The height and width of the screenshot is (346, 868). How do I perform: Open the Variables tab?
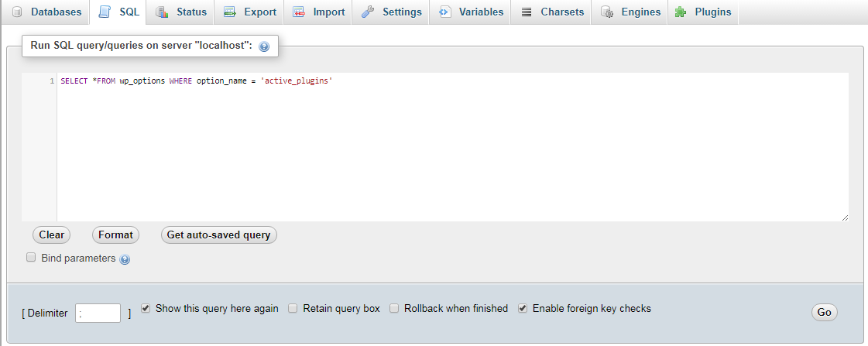(x=470, y=12)
